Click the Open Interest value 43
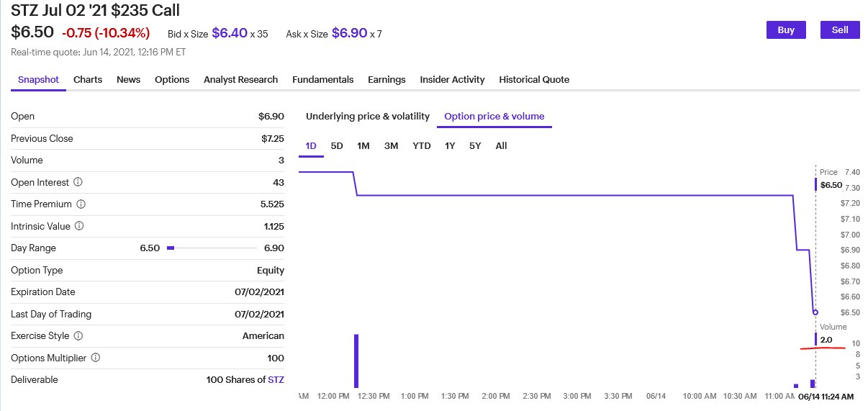 [x=279, y=182]
